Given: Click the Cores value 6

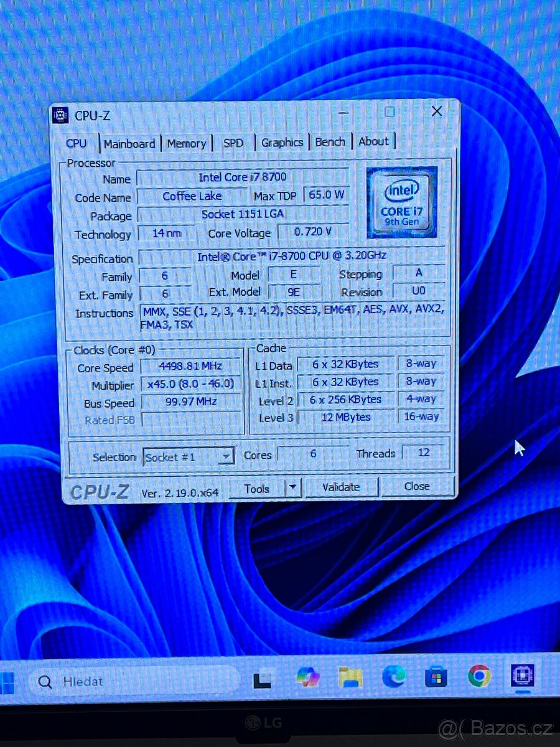Looking at the screenshot, I should (313, 454).
